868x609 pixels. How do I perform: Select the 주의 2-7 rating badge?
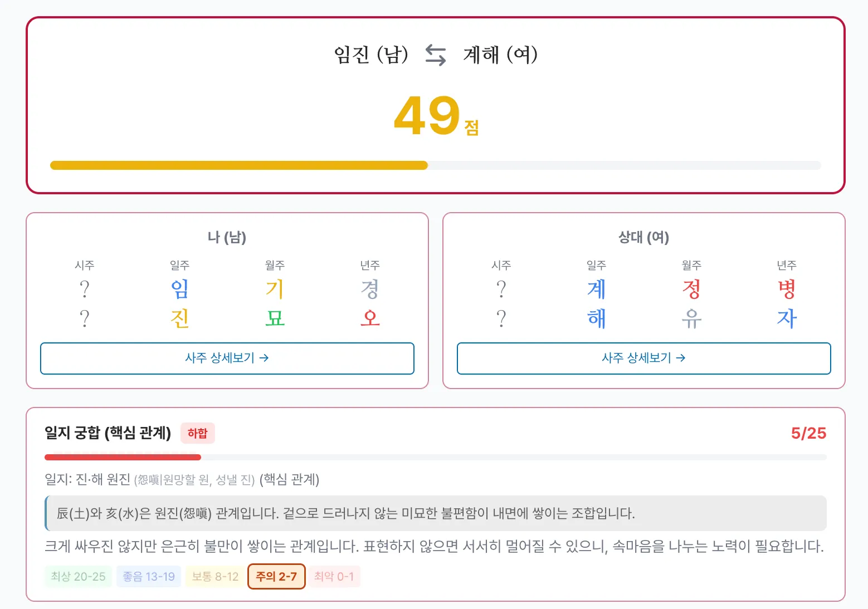pos(276,576)
